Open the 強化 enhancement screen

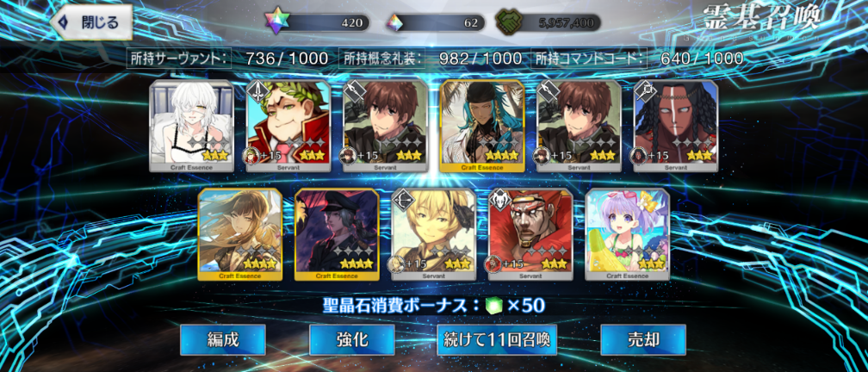click(352, 340)
